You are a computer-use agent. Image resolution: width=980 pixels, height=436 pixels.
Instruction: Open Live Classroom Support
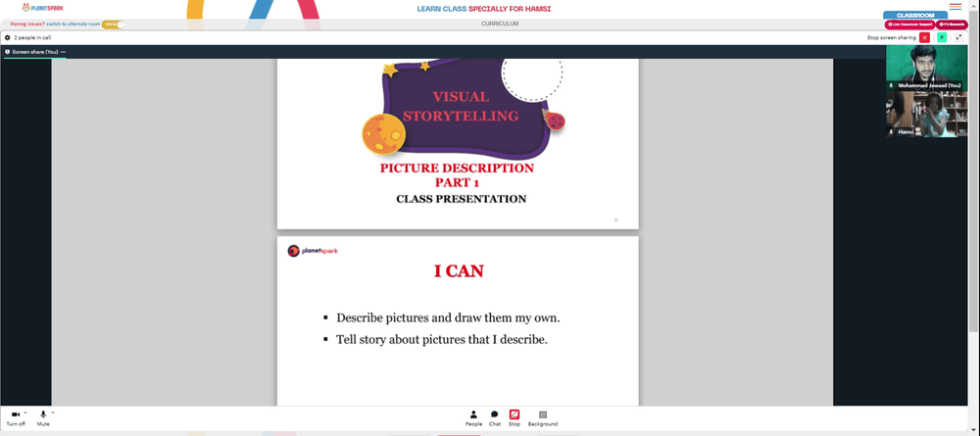pos(909,24)
